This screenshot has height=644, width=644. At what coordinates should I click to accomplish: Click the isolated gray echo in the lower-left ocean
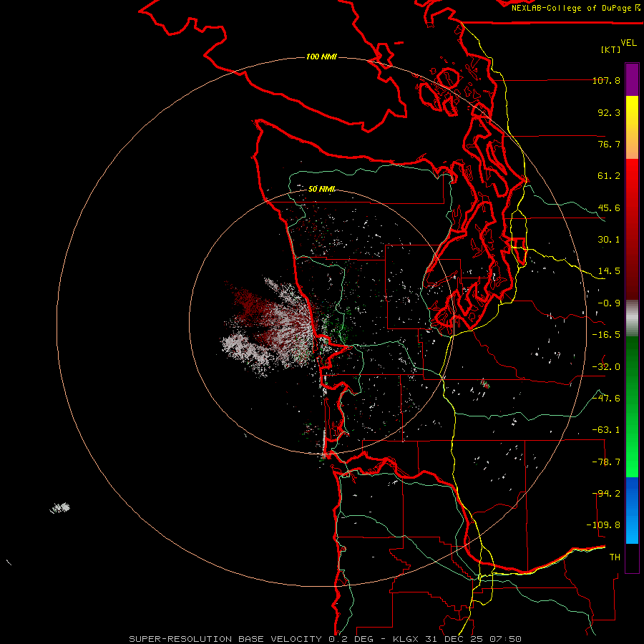coord(60,508)
